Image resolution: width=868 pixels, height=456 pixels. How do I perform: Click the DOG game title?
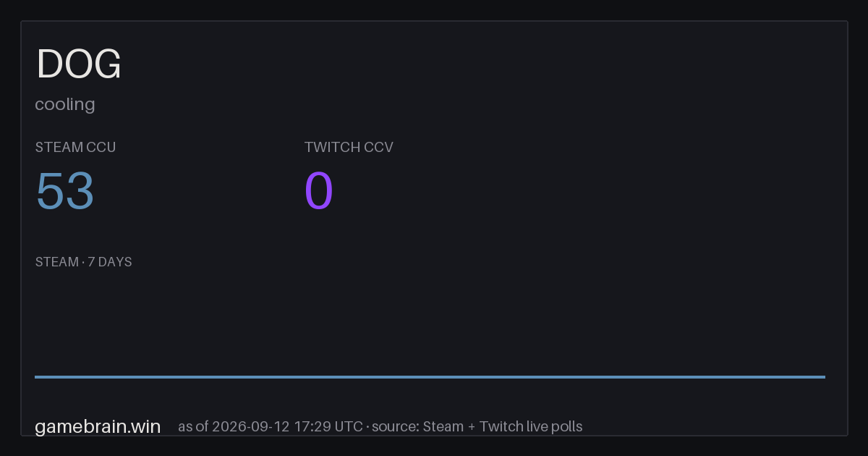point(79,64)
